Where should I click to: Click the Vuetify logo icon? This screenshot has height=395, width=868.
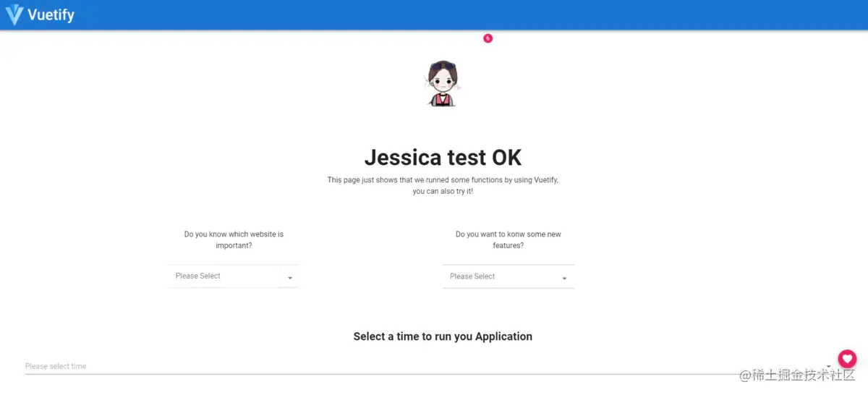pyautogui.click(x=14, y=14)
